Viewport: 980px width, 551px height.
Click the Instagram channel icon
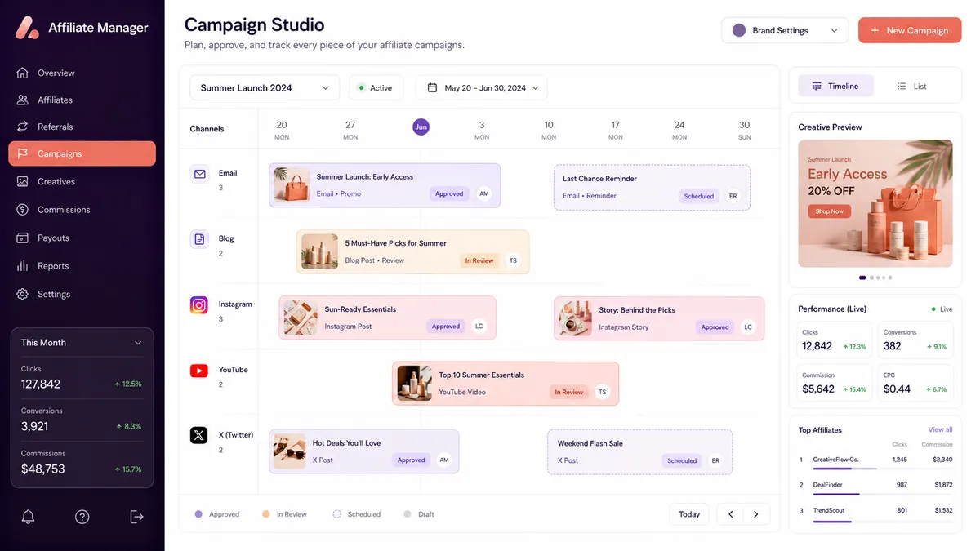(x=199, y=305)
